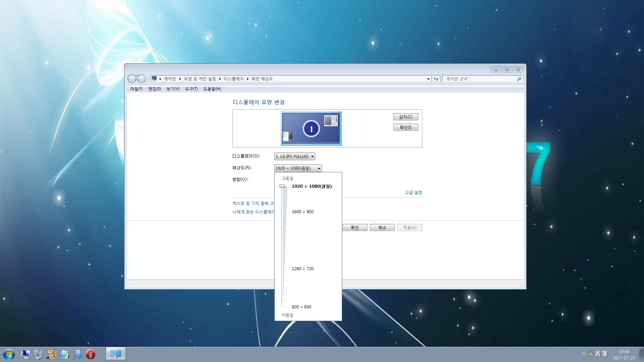Click the 확인(I) identify button
Image resolution: width=644 pixels, height=362 pixels.
tap(406, 127)
